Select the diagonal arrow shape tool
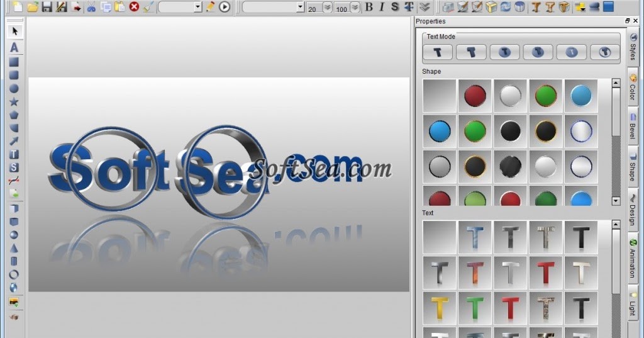The image size is (644, 338). tap(14, 141)
